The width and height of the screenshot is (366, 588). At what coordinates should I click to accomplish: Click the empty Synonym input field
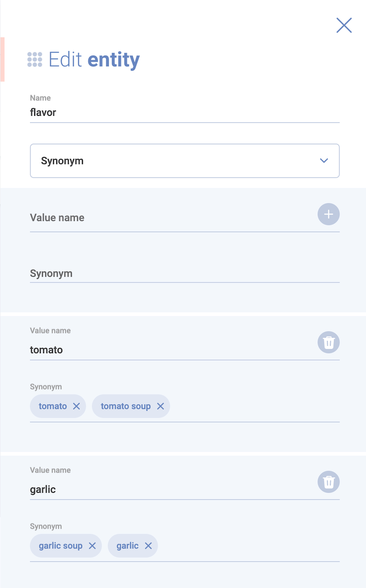184,274
